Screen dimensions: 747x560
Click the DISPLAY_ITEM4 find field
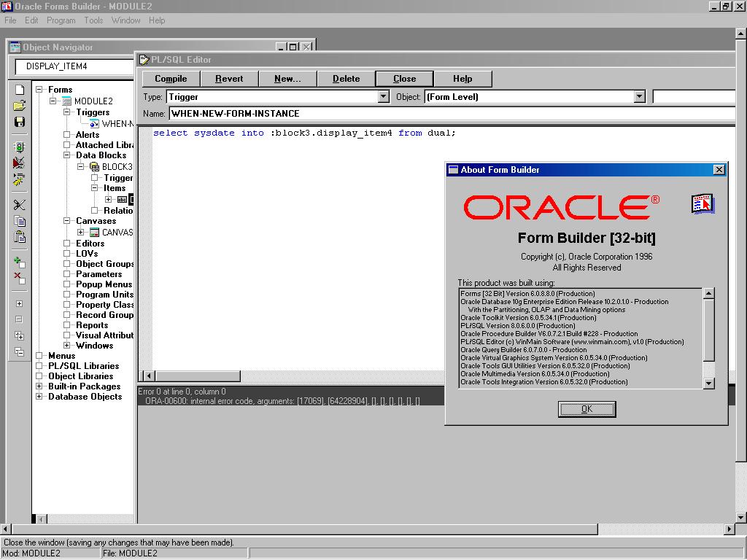(74, 66)
